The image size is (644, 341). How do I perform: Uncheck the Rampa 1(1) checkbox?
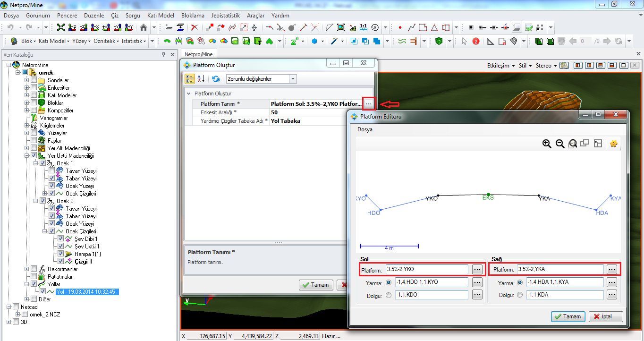pos(60,254)
